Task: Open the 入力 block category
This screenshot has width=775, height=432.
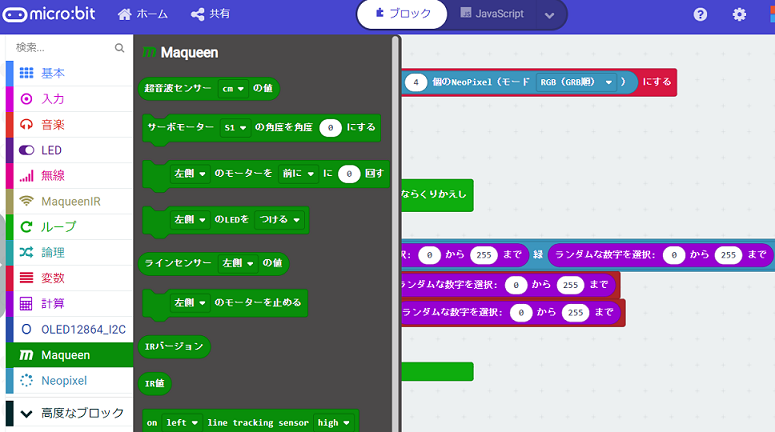Action: [x=69, y=99]
